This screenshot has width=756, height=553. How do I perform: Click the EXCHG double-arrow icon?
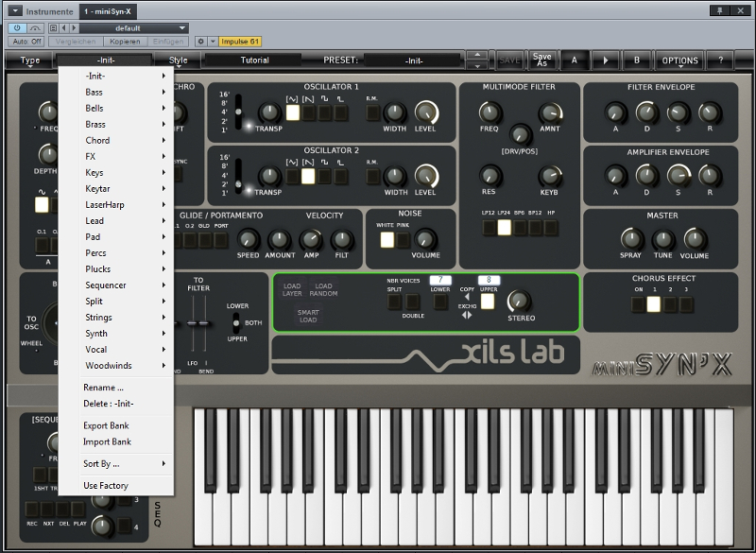coord(467,316)
